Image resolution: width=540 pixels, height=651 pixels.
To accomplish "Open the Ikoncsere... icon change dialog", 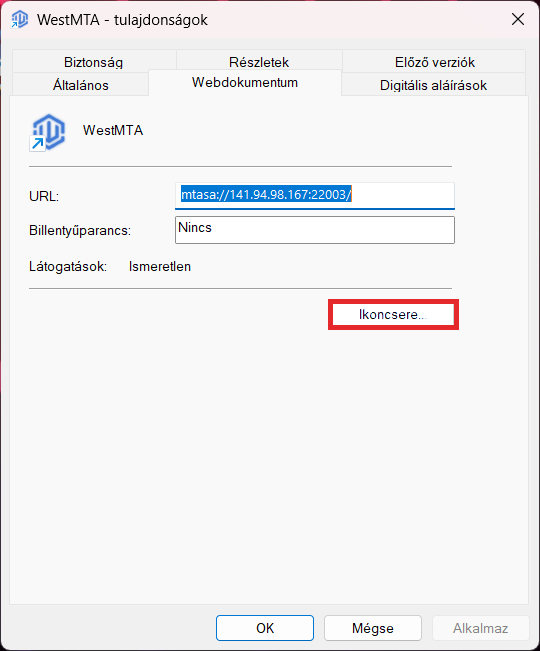I will pos(393,314).
